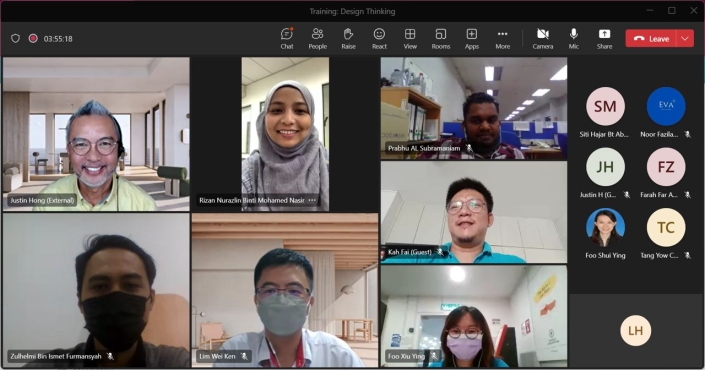The height and width of the screenshot is (370, 705).
Task: Select Siti Hajar SM avatar
Action: [605, 107]
